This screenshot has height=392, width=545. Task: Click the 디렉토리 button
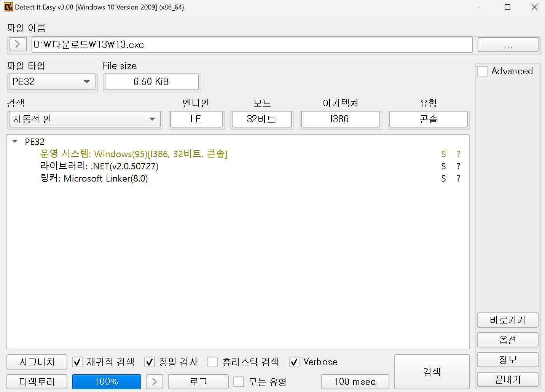[37, 382]
